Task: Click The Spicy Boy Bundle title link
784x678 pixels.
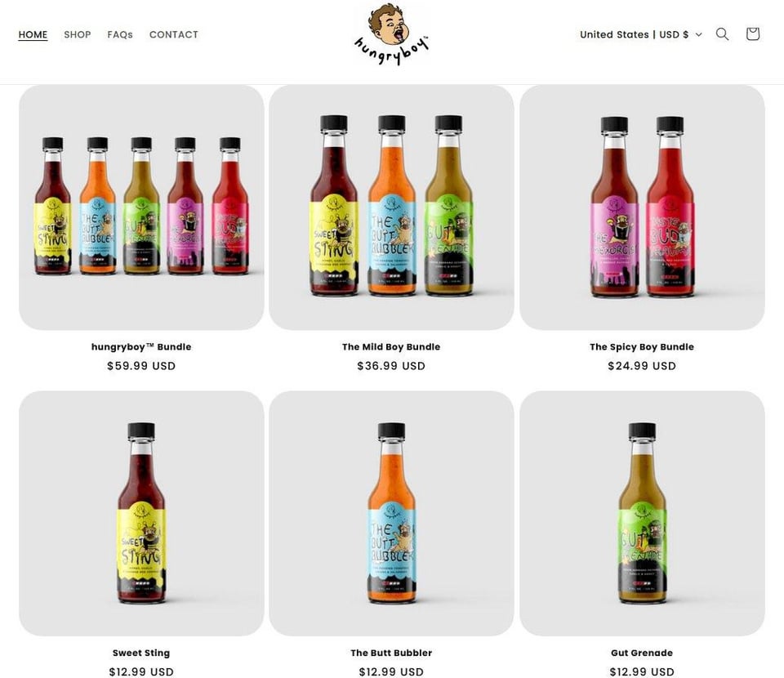Action: pos(642,346)
